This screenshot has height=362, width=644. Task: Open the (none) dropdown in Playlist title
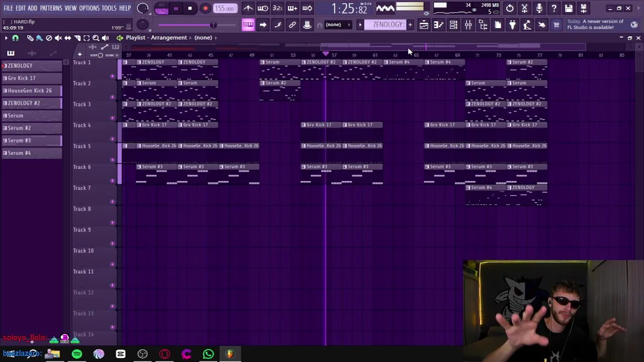point(203,38)
